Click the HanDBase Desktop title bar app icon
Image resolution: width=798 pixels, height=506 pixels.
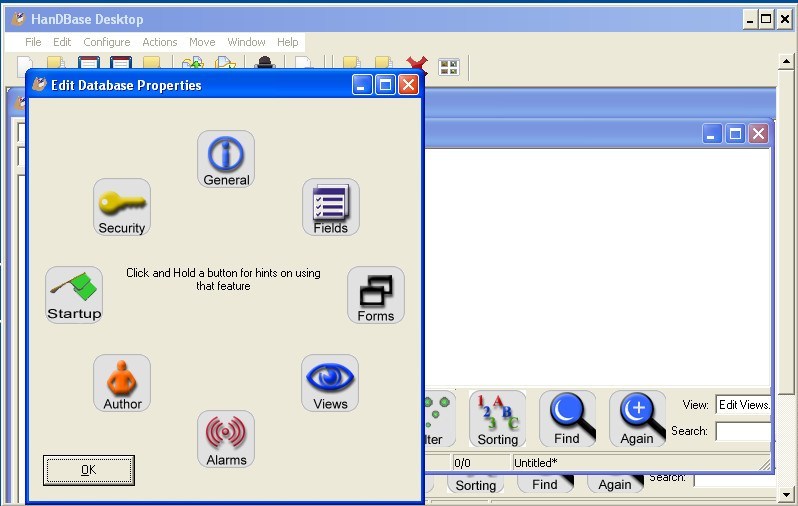[18, 19]
